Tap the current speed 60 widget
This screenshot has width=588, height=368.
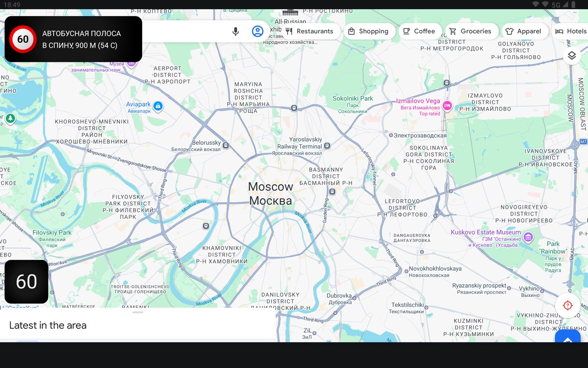(x=27, y=282)
